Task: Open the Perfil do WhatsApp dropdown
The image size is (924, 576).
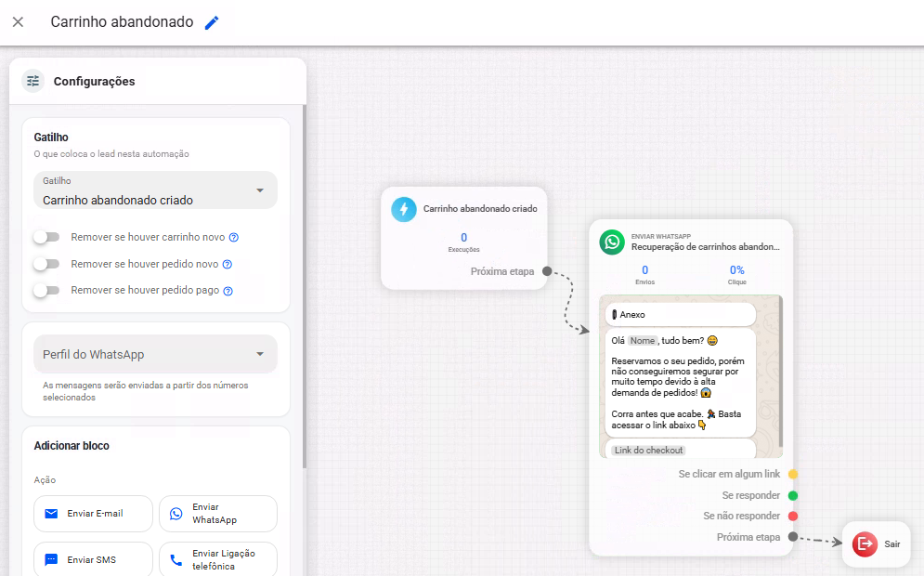Action: [x=156, y=354]
